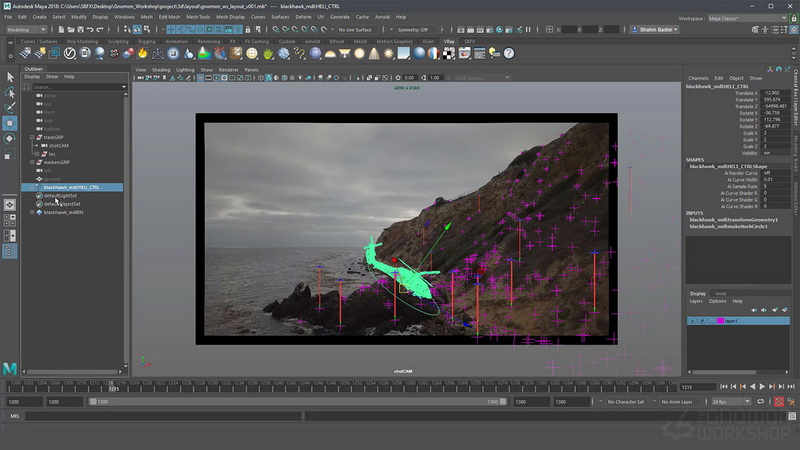800x450 pixels.
Task: Click layer1 magenta color swatch
Action: (721, 321)
